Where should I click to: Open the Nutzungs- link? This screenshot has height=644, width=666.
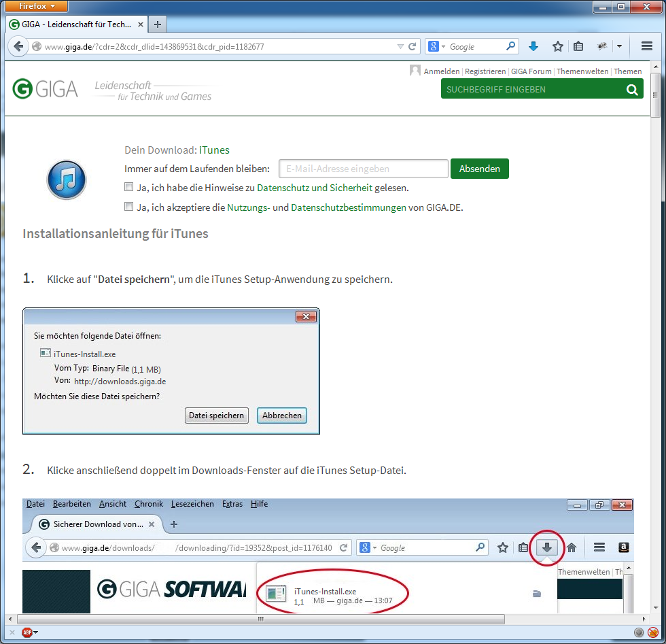[x=249, y=207]
